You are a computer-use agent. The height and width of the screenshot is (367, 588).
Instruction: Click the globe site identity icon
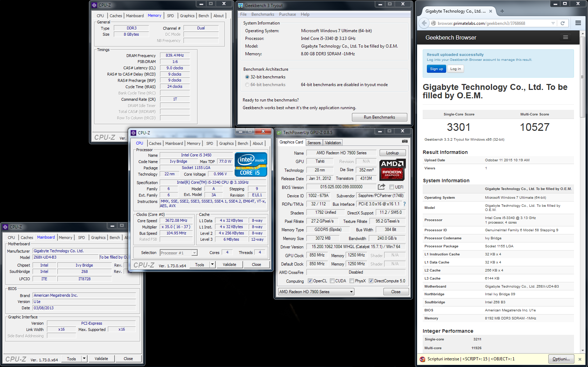pos(434,23)
